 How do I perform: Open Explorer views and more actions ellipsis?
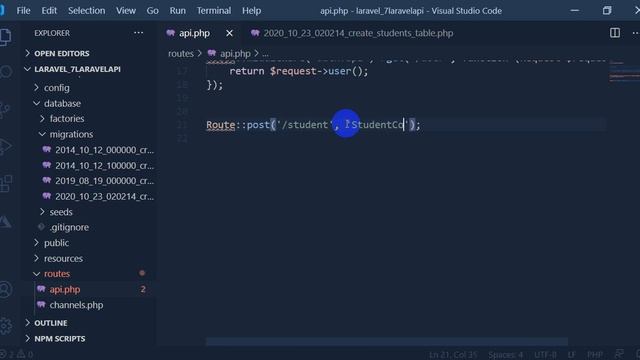(138, 33)
